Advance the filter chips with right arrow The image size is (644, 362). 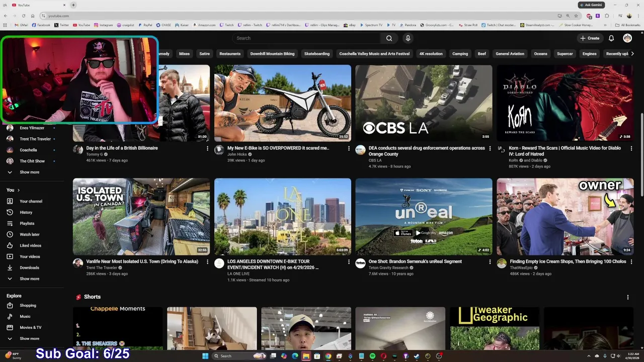pyautogui.click(x=632, y=54)
